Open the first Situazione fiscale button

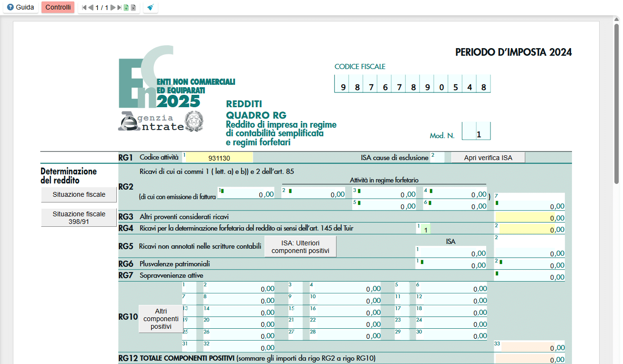tap(79, 195)
